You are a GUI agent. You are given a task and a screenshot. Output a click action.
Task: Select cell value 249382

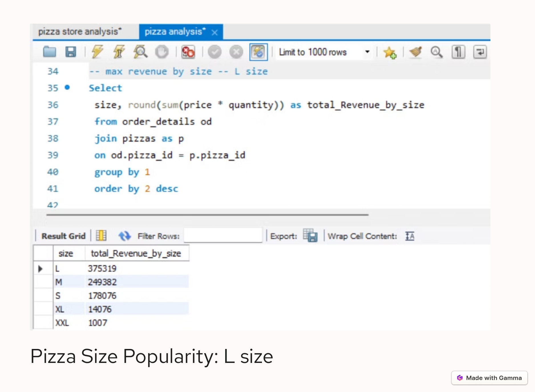[x=102, y=282]
